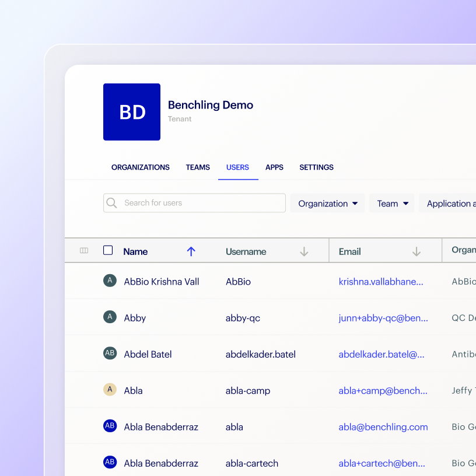Open the Team filter dropdown
Image resolution: width=476 pixels, height=476 pixels.
[392, 203]
